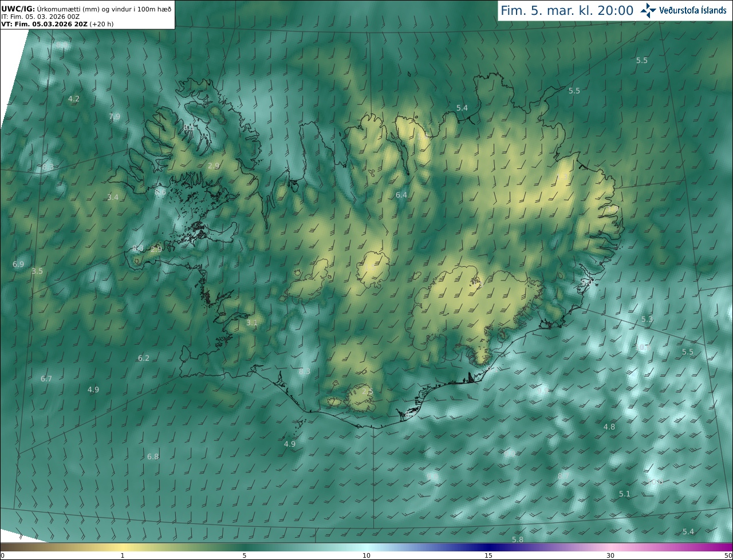Click the 6.8 value on the map
Image resolution: width=733 pixels, height=560 pixels.
pyautogui.click(x=153, y=457)
